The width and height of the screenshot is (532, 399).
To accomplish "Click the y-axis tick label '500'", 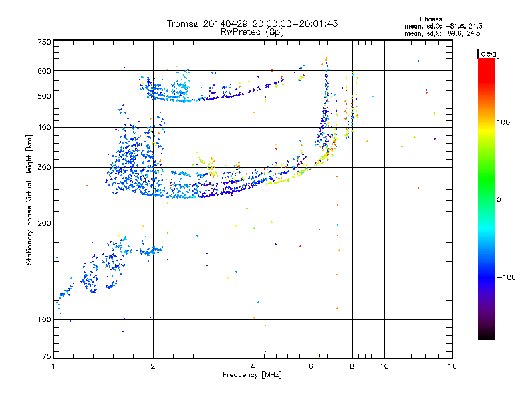I will coord(44,96).
